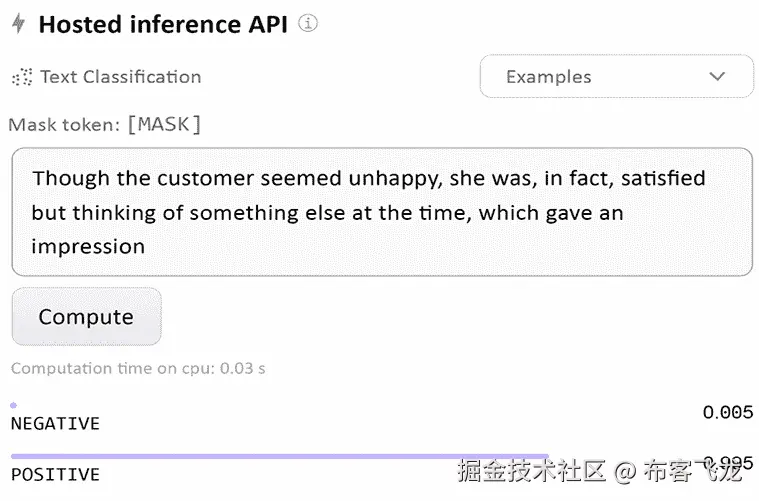
Task: Click the 掘金技术社区 watermark text
Action: (532, 470)
